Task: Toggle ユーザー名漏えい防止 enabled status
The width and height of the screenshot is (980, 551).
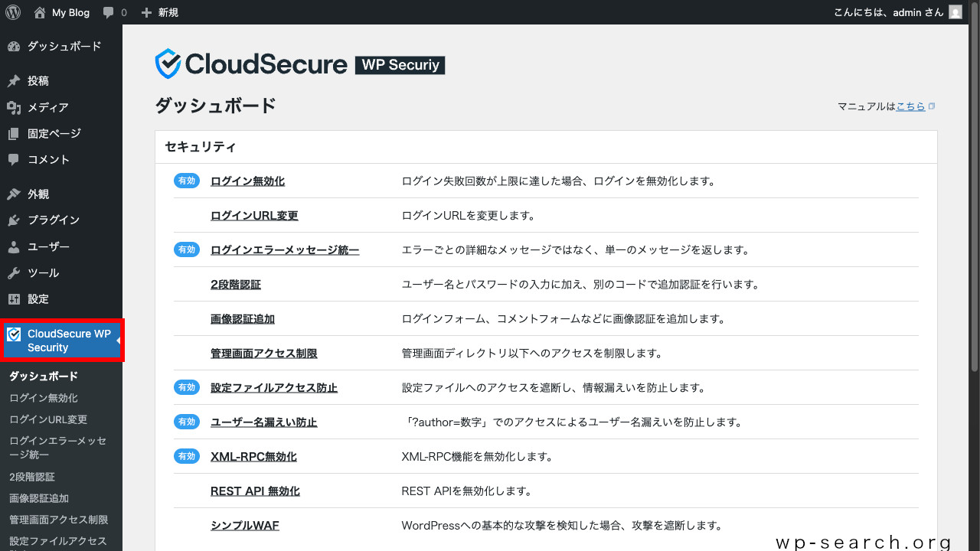Action: (x=187, y=422)
